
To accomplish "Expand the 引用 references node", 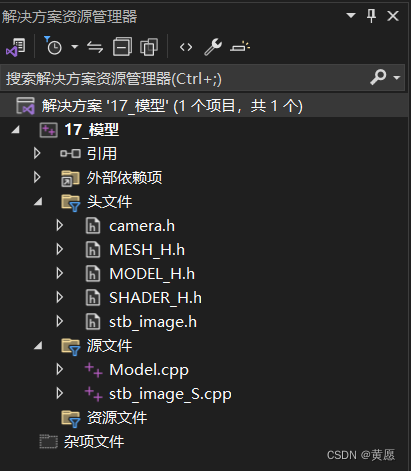I will (37, 153).
